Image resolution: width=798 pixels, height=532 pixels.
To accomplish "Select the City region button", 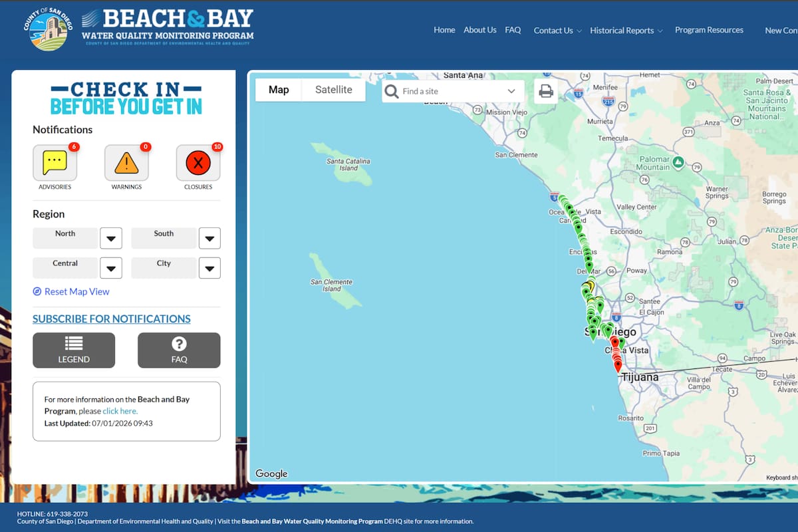I will [x=164, y=268].
